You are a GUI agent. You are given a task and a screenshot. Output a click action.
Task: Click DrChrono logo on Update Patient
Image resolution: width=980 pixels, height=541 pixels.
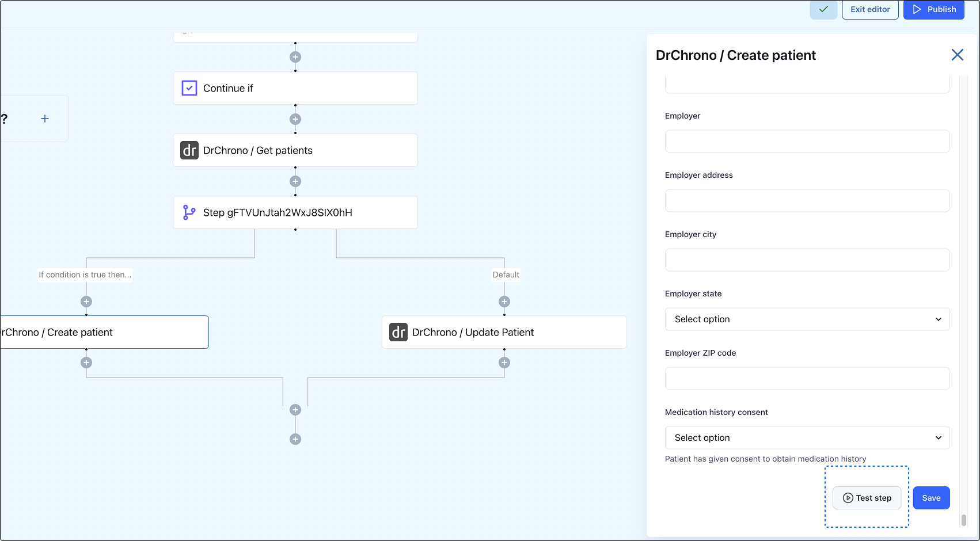pyautogui.click(x=398, y=332)
